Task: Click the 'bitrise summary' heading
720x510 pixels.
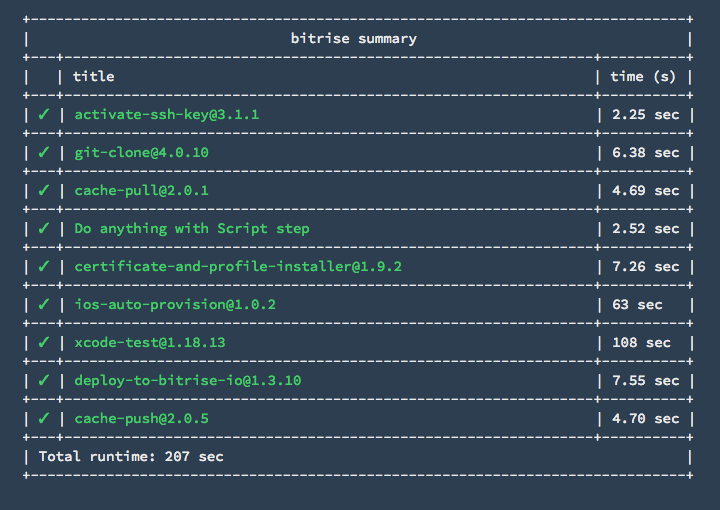Action: [x=354, y=38]
